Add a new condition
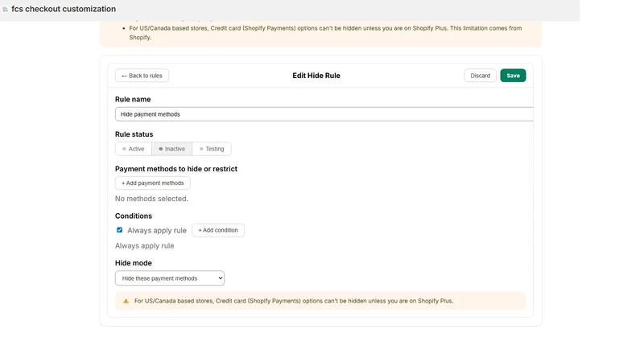The width and height of the screenshot is (644, 362). click(x=218, y=230)
